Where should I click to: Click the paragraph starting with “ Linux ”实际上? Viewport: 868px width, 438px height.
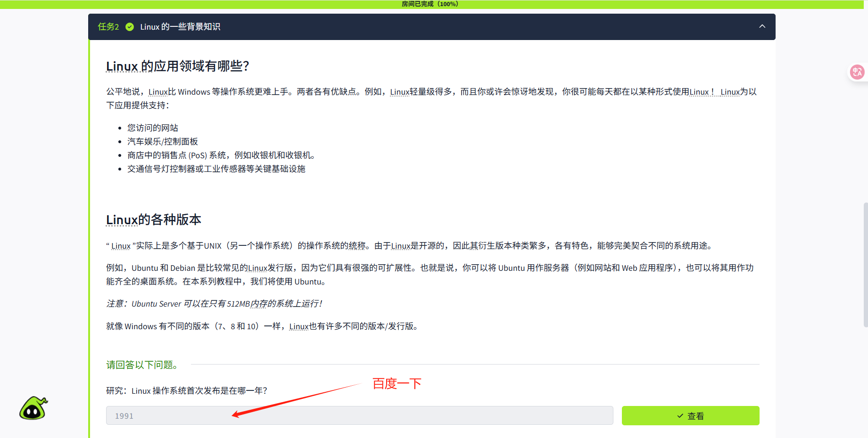point(410,245)
